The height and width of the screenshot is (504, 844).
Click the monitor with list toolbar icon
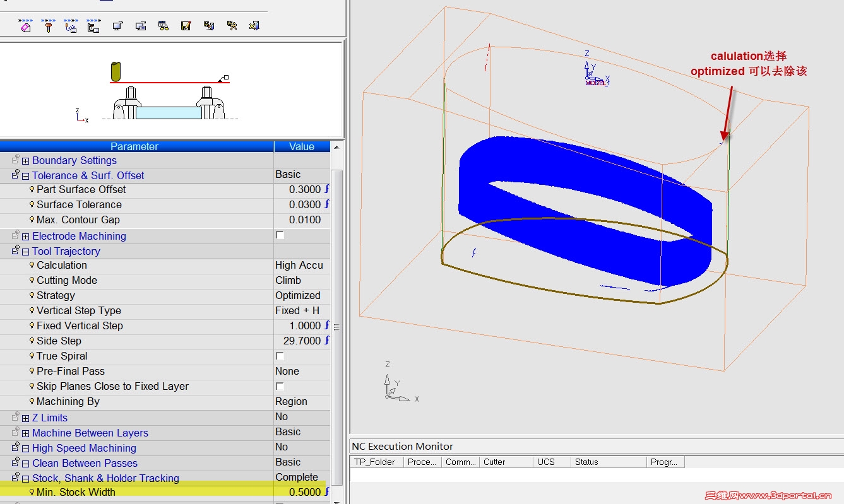pos(141,26)
